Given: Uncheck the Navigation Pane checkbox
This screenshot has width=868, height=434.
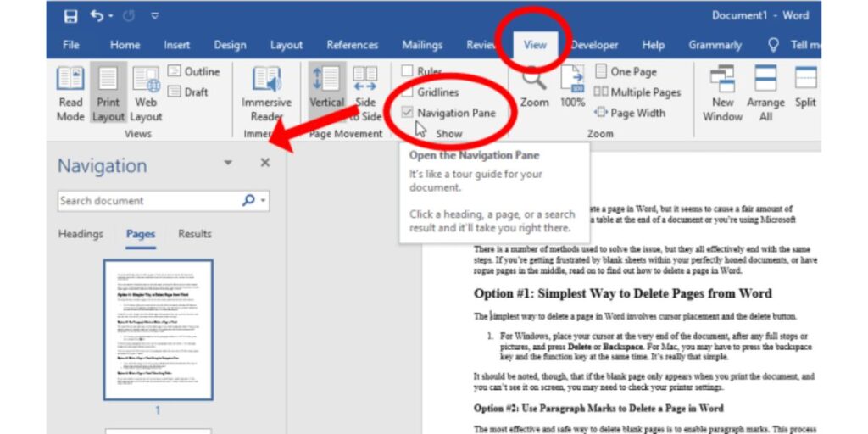Looking at the screenshot, I should [x=408, y=113].
